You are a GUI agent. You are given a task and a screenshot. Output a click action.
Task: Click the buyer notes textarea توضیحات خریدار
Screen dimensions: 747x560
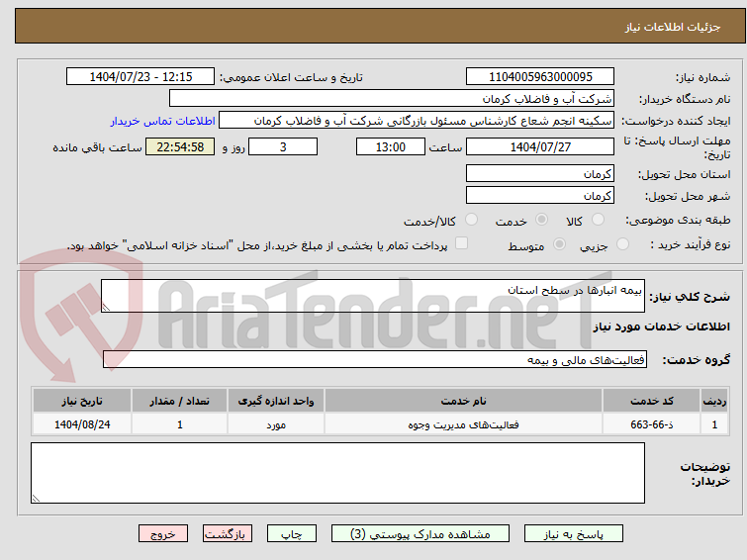[x=337, y=473]
